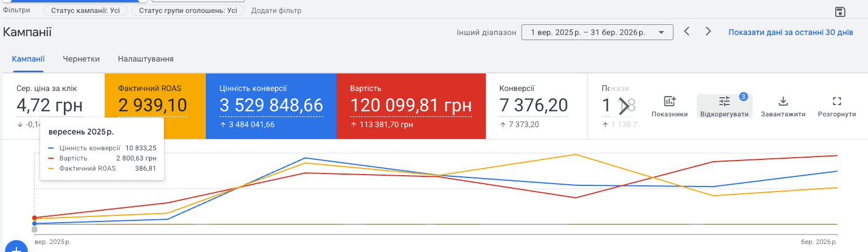Click the бер. 2026 р. axis label
The image size is (868, 252).
pyautogui.click(x=819, y=242)
